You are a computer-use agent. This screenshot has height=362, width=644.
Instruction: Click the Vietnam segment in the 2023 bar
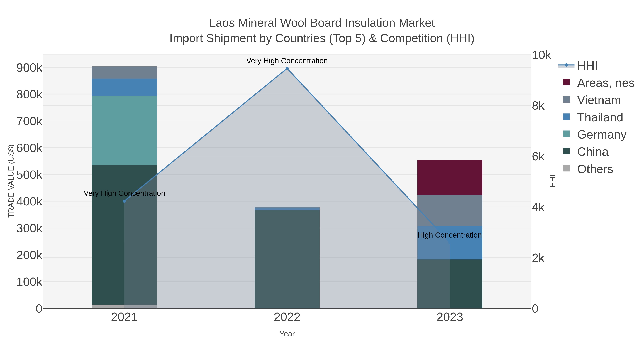(450, 211)
